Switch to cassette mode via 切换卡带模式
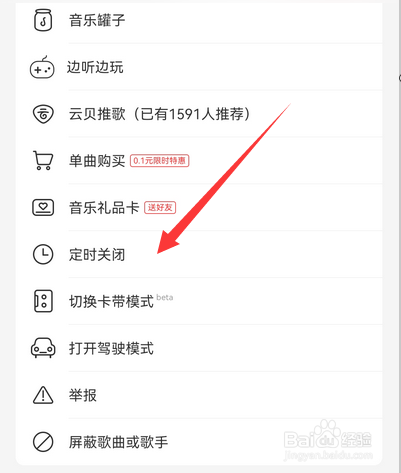Image resolution: width=401 pixels, height=473 pixels. coord(199,301)
